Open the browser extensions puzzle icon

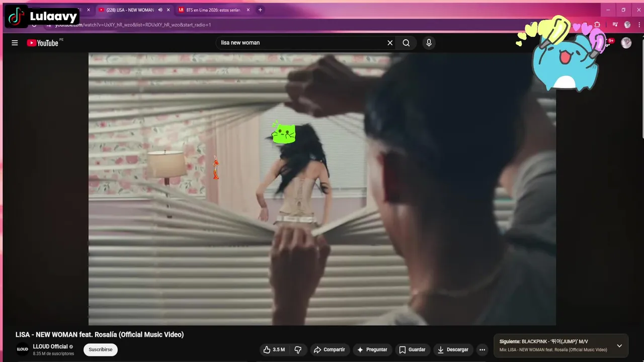pos(597,25)
